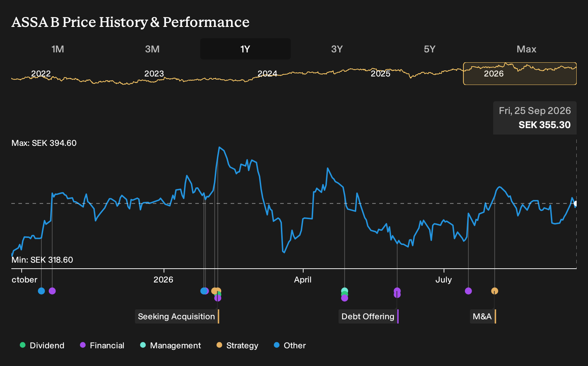
Task: Click the blue Other event marker in October
Action: (41, 291)
